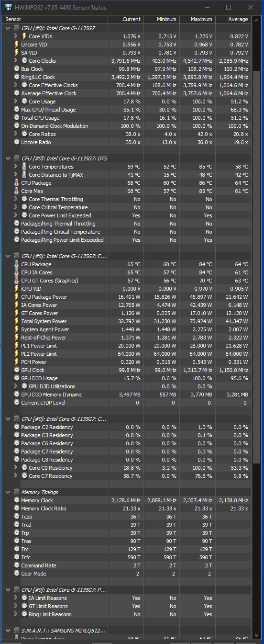Screen dimensions: 264x644
Task: Expand the Core Effective Clocks row
Action: tap(16, 85)
